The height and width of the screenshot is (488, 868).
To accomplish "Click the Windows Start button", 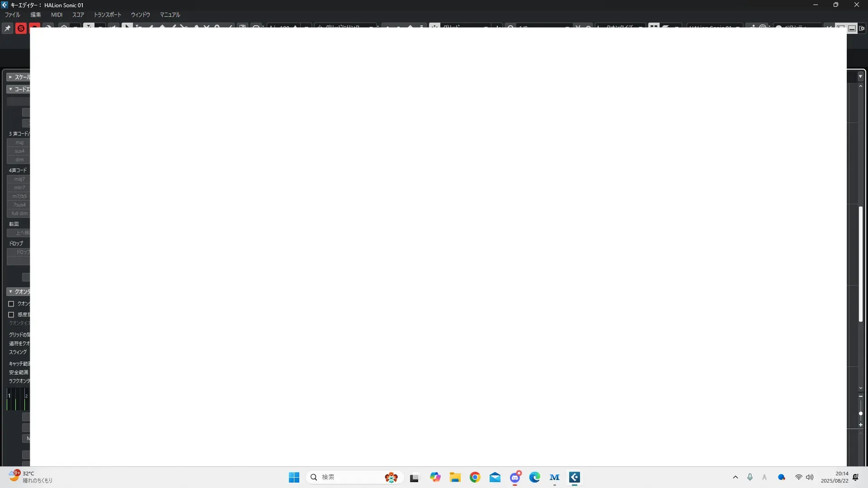I will (294, 477).
